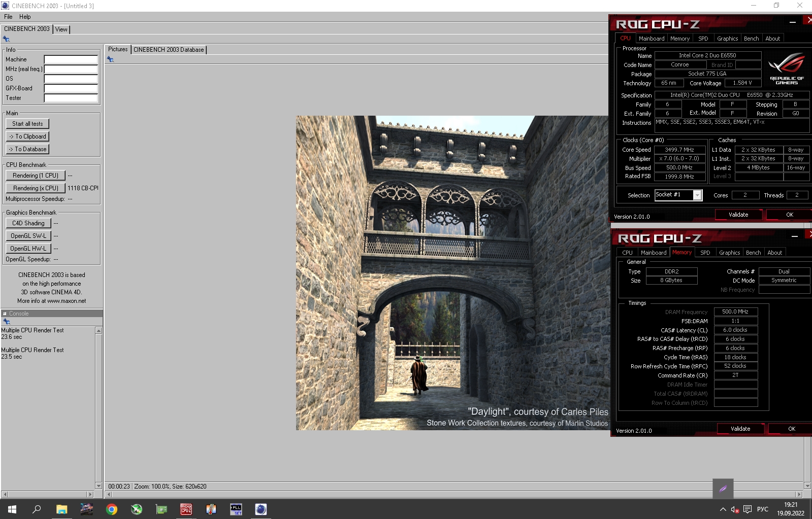Click Start all tests
The image size is (812, 519).
(x=27, y=124)
